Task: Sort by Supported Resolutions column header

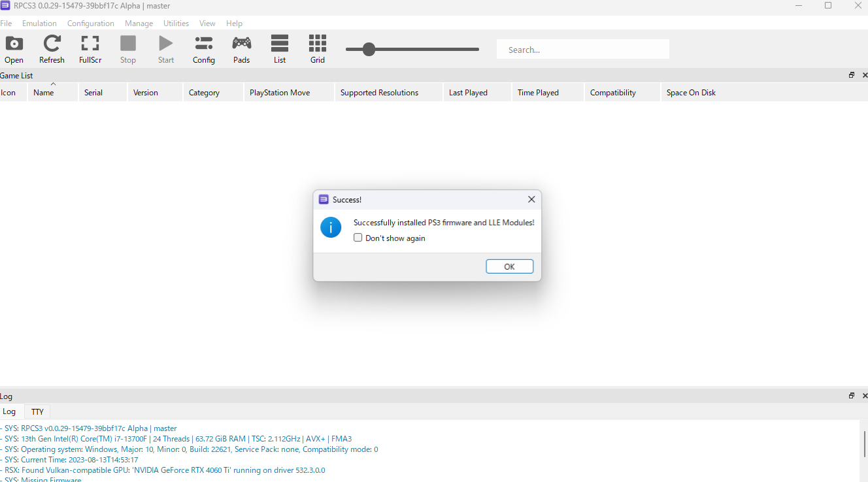Action: coord(389,93)
